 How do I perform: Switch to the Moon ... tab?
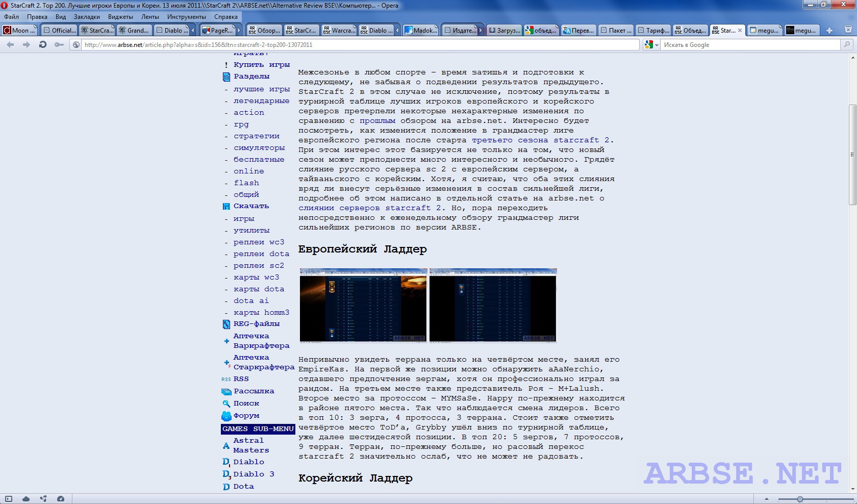(x=19, y=31)
